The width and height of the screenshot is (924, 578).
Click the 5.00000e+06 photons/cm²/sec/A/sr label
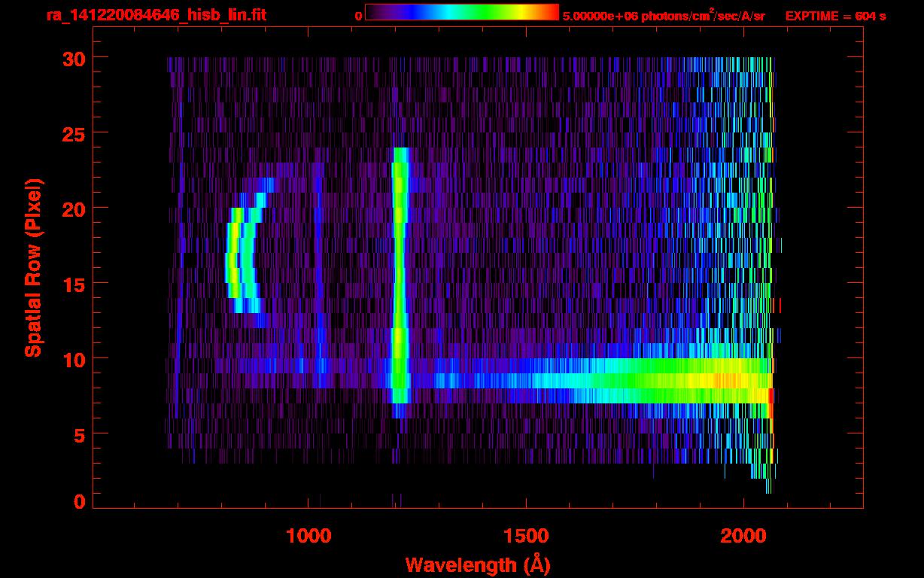pyautogui.click(x=664, y=15)
